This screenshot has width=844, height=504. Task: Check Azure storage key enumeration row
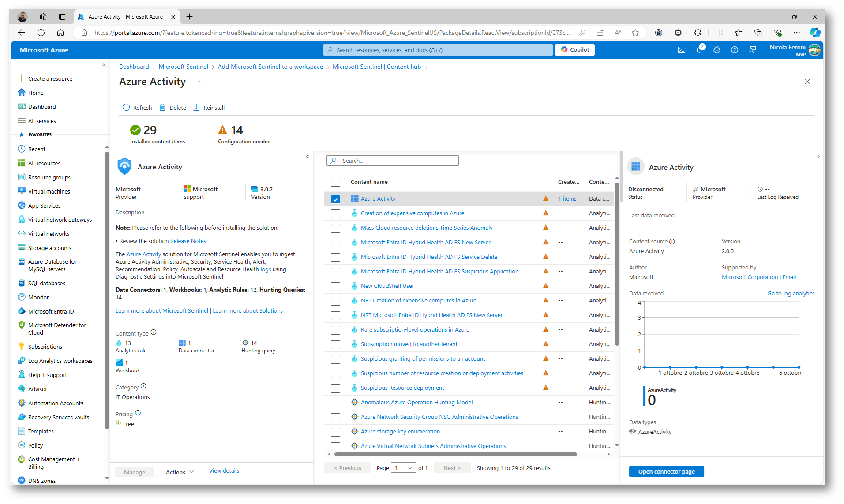coord(335,432)
